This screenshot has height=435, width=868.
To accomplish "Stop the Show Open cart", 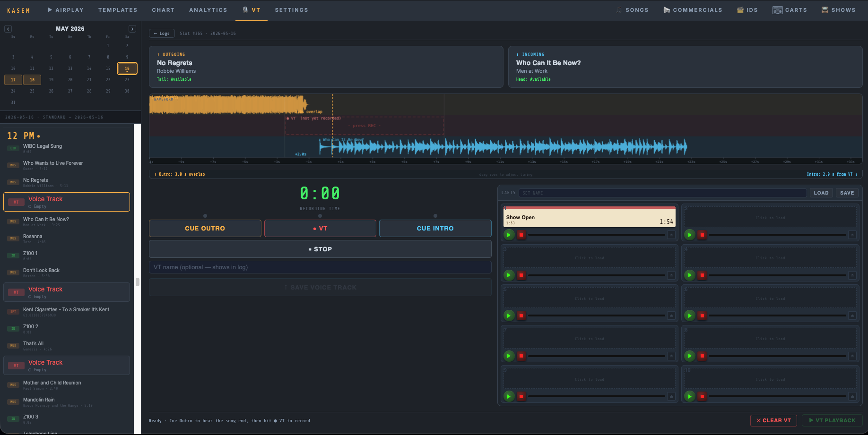I will click(x=521, y=235).
